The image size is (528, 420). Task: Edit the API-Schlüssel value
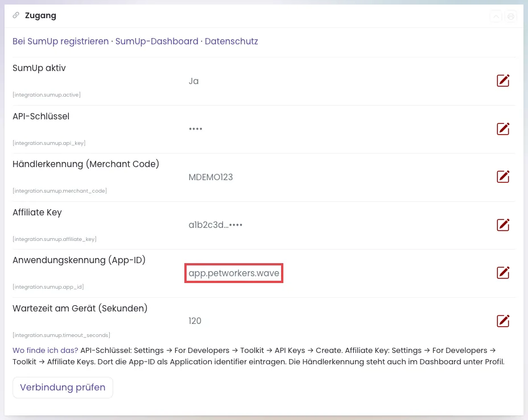[503, 129]
